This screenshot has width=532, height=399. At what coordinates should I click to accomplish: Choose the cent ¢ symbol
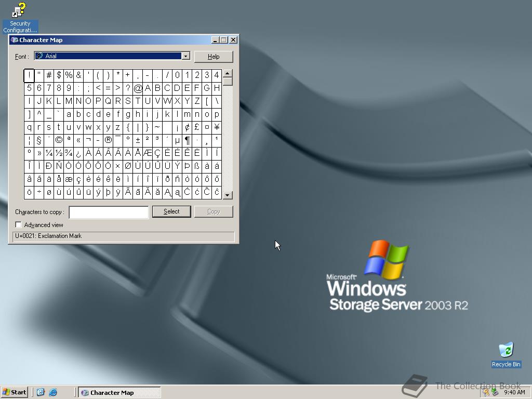pyautogui.click(x=187, y=127)
